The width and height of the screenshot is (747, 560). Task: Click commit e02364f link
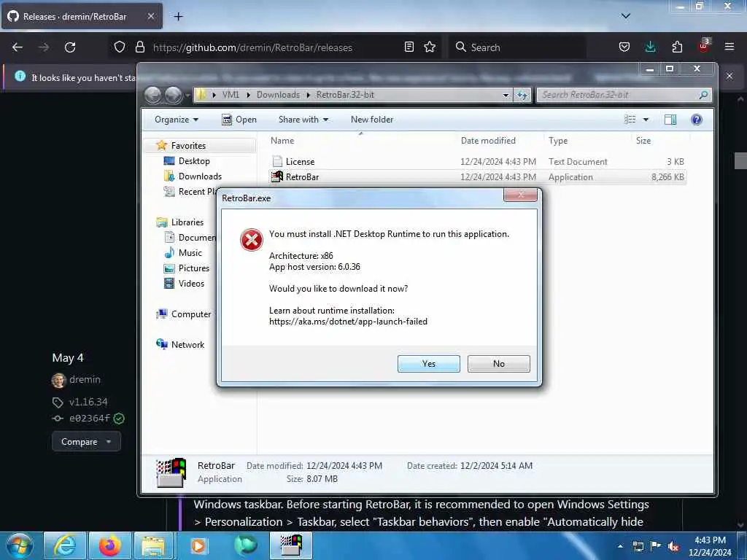coord(90,418)
